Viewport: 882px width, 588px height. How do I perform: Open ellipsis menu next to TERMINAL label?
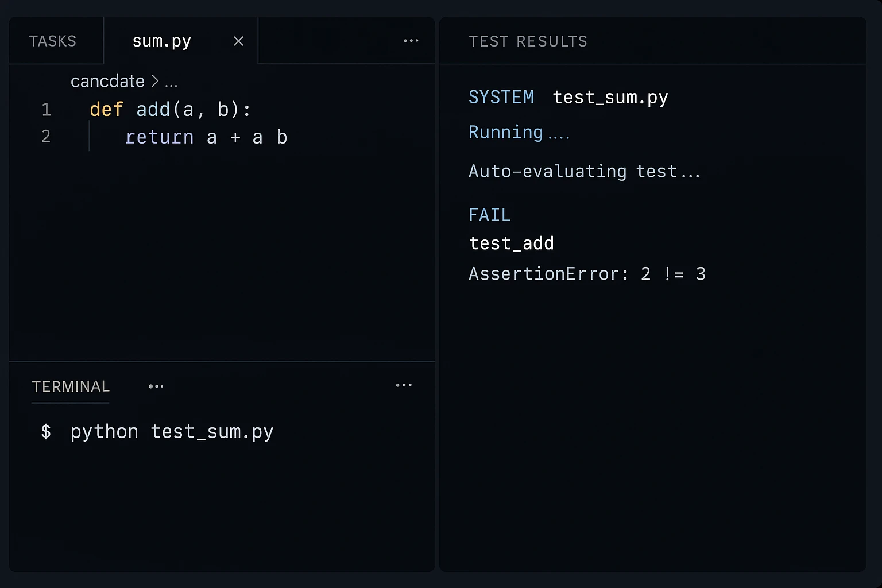click(x=156, y=386)
